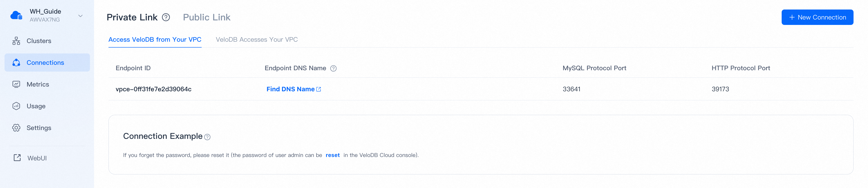This screenshot has width=868, height=188.
Task: Open the VeloDB Accesses Your VPC tab
Action: [x=256, y=39]
